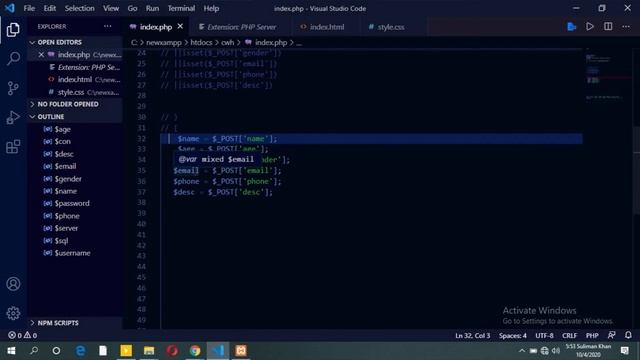Jump to $con in Outline
Viewport: 640px width, 360px height.
pyautogui.click(x=62, y=141)
